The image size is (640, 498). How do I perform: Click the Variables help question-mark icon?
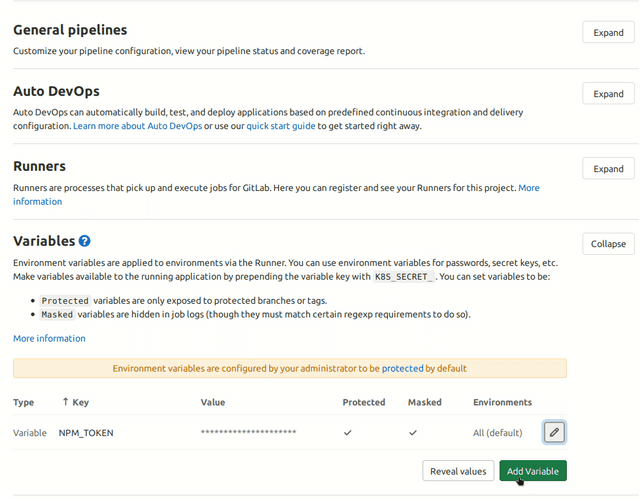pyautogui.click(x=85, y=241)
